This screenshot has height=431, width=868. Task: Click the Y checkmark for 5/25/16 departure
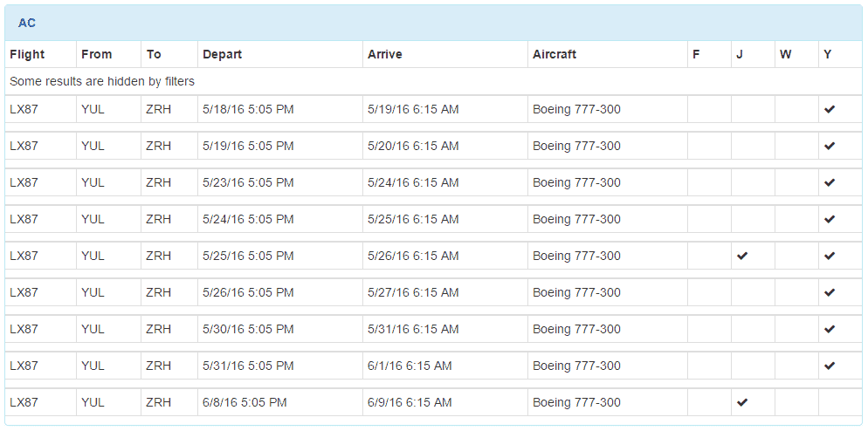coord(830,257)
